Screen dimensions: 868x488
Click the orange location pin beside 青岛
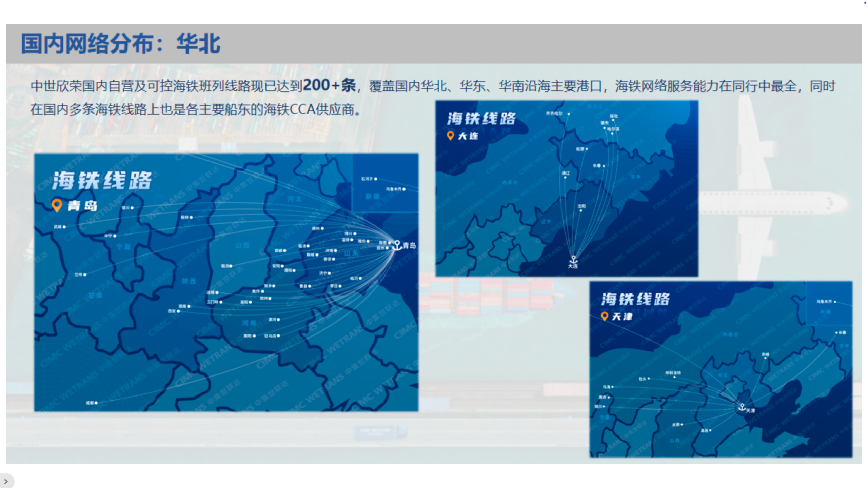click(57, 205)
